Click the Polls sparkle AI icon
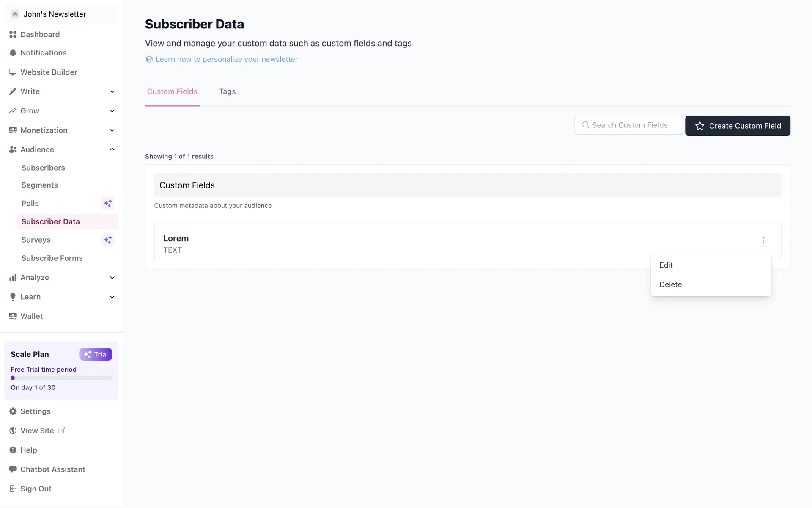Image resolution: width=812 pixels, height=508 pixels. [x=108, y=203]
